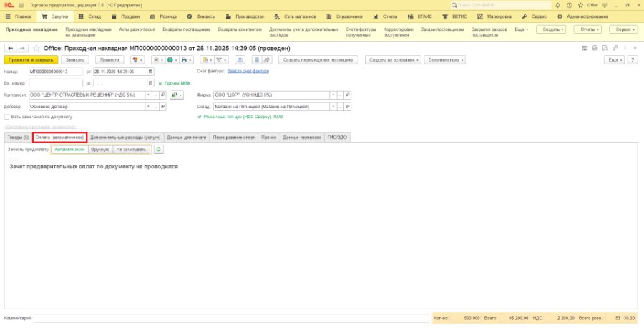
Task: Open Возвраты поставщикам link
Action: pyautogui.click(x=187, y=29)
